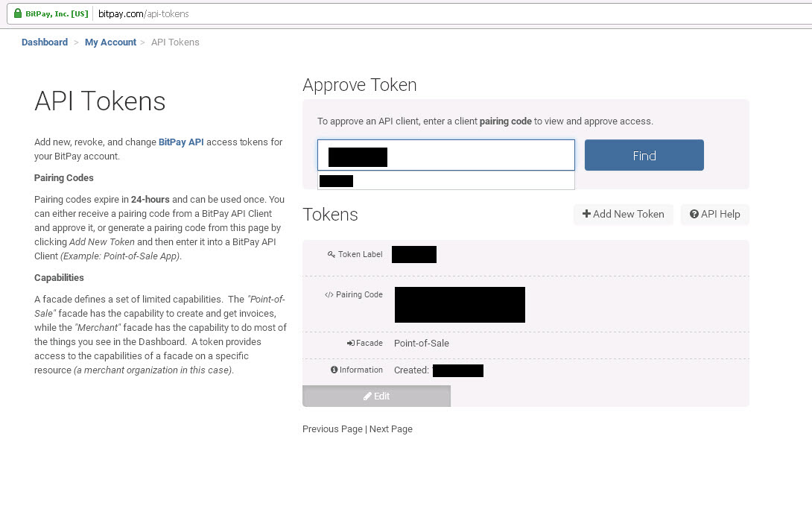
Task: Click the Capabilities subheading
Action: tap(59, 277)
